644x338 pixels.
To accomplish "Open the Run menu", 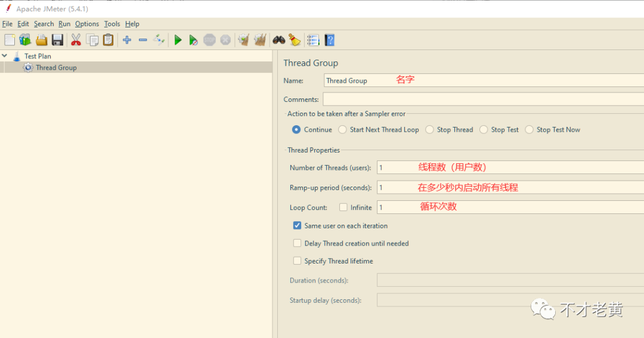I will pyautogui.click(x=64, y=24).
